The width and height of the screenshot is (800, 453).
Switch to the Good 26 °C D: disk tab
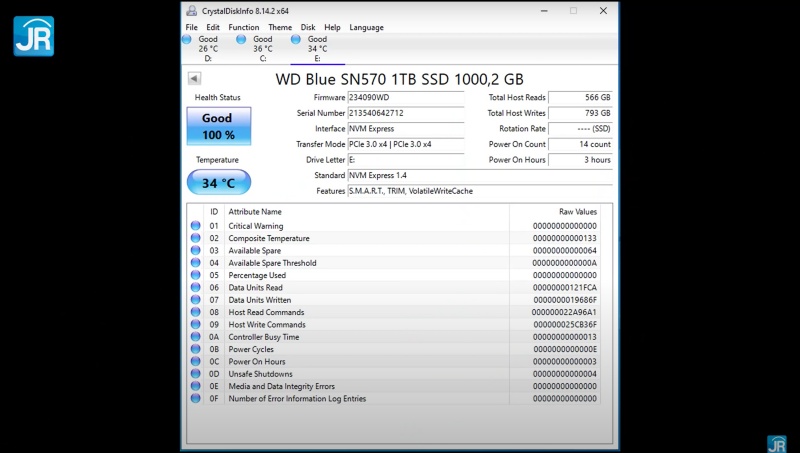click(208, 48)
